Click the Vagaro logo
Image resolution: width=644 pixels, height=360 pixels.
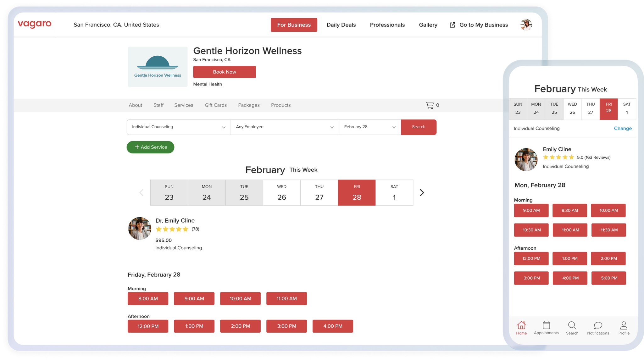35,24
